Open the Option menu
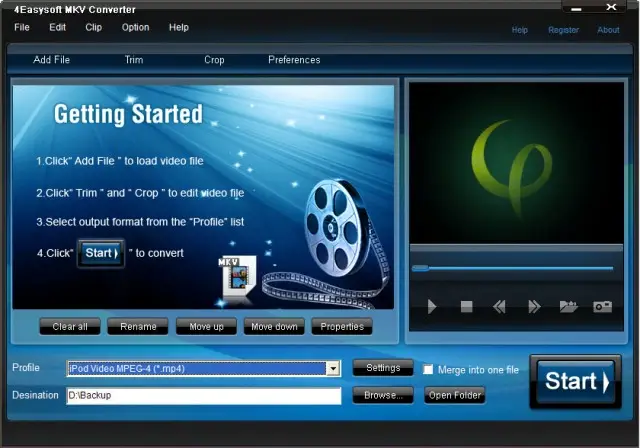640x448 pixels. click(x=136, y=27)
